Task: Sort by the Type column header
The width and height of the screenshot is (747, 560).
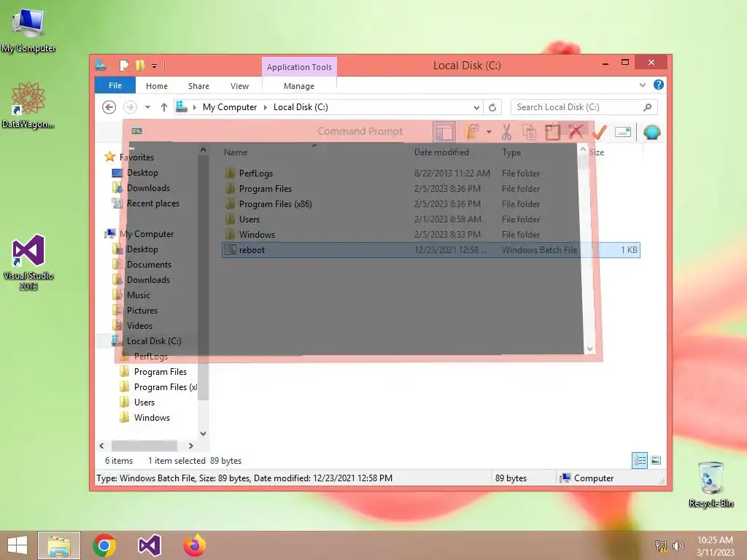Action: 511,152
